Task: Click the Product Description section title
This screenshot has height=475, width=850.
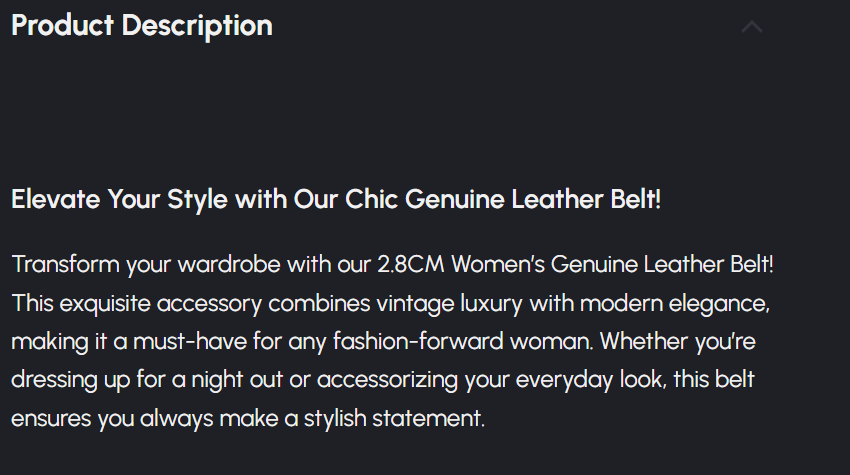Action: (x=141, y=26)
